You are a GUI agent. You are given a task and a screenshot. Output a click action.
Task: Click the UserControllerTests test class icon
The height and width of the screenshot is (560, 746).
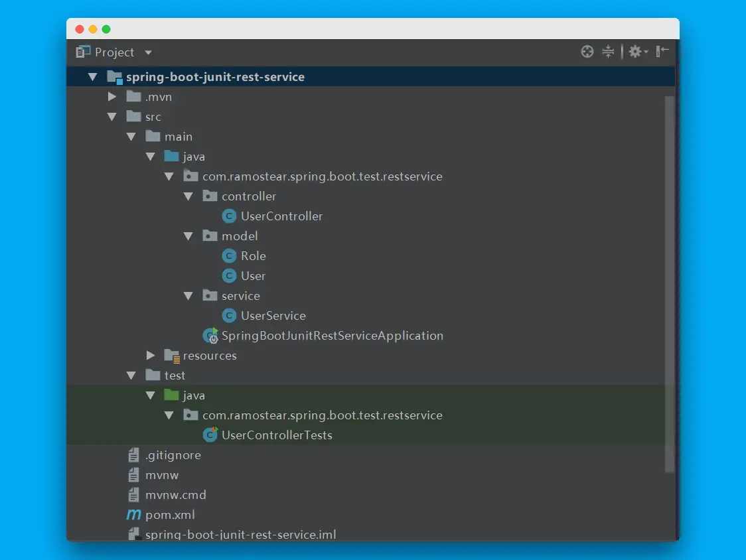[x=210, y=435]
